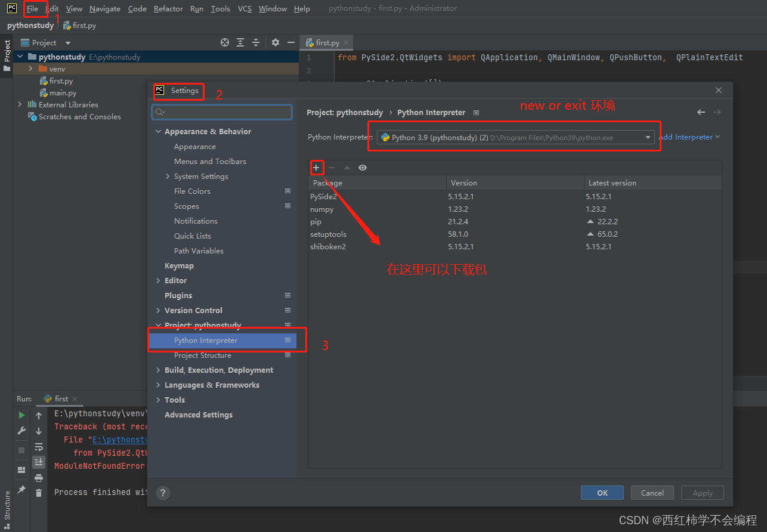767x532 pixels.
Task: Click the Install package plus icon
Action: coord(316,168)
